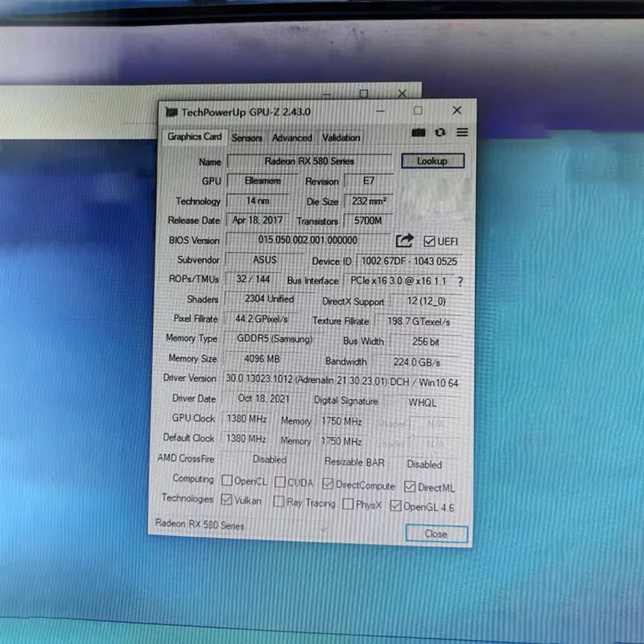Image resolution: width=644 pixels, height=644 pixels.
Task: Click the Driver Version field 30.0.13023.1012
Action: [341, 380]
